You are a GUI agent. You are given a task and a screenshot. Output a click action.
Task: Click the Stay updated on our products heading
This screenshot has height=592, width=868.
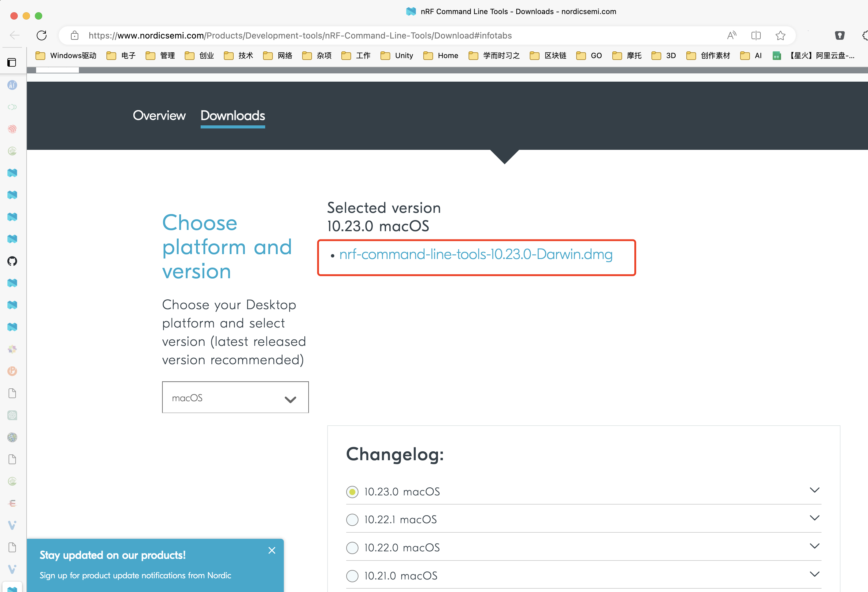[x=113, y=555]
